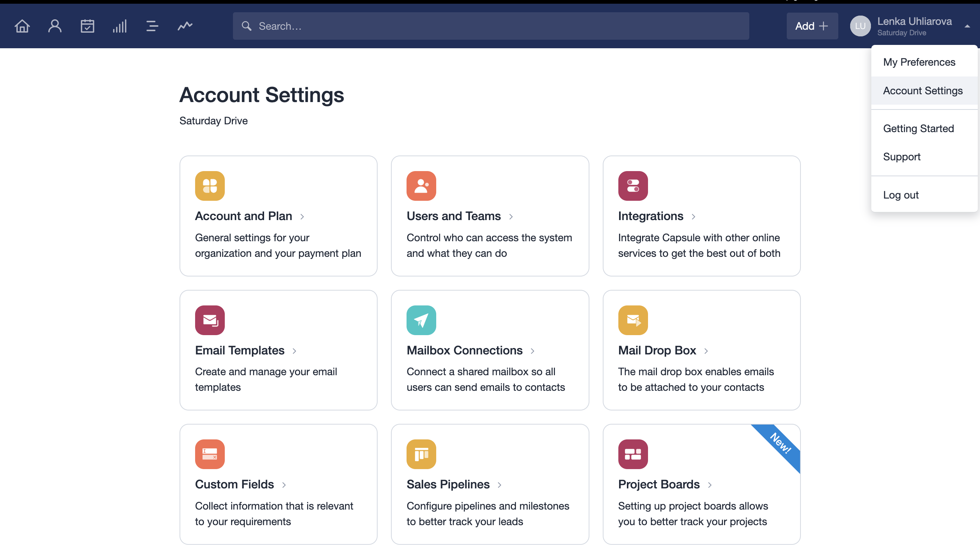Open the Email Templates link
The height and width of the screenshot is (550, 980).
tap(240, 350)
